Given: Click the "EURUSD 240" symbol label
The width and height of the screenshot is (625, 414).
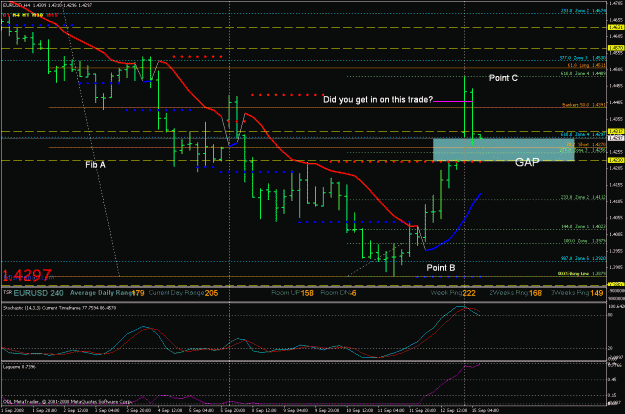Looking at the screenshot, I should pos(38,293).
